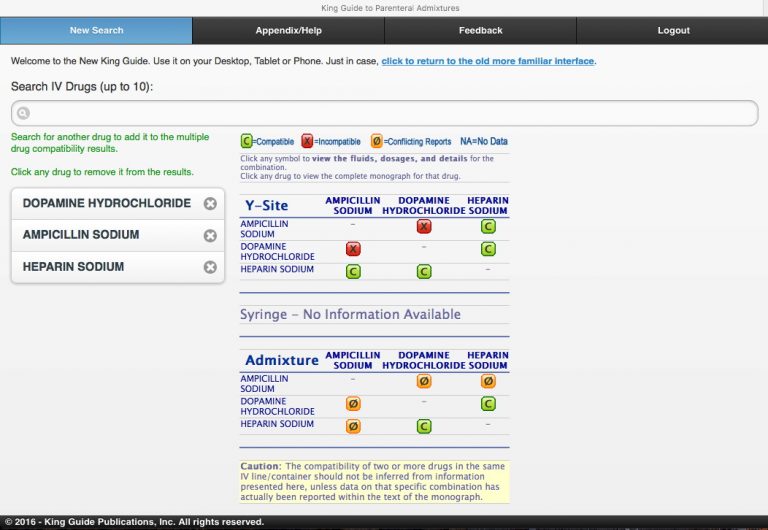
Task: Click the Caution note text
Action: click(374, 482)
